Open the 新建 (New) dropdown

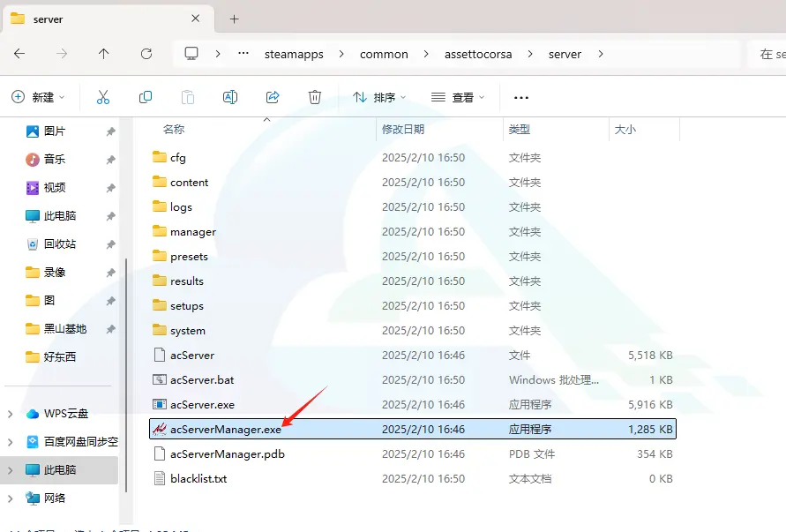coord(38,97)
